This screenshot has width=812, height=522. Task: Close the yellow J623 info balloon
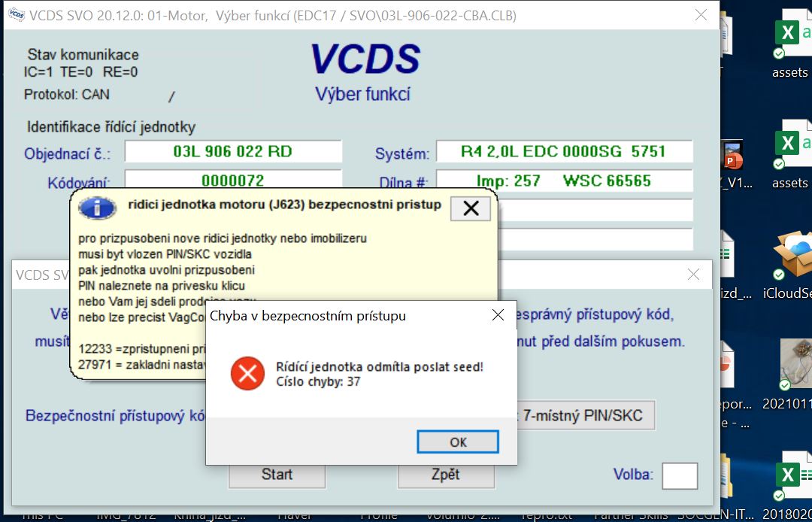[x=471, y=208]
